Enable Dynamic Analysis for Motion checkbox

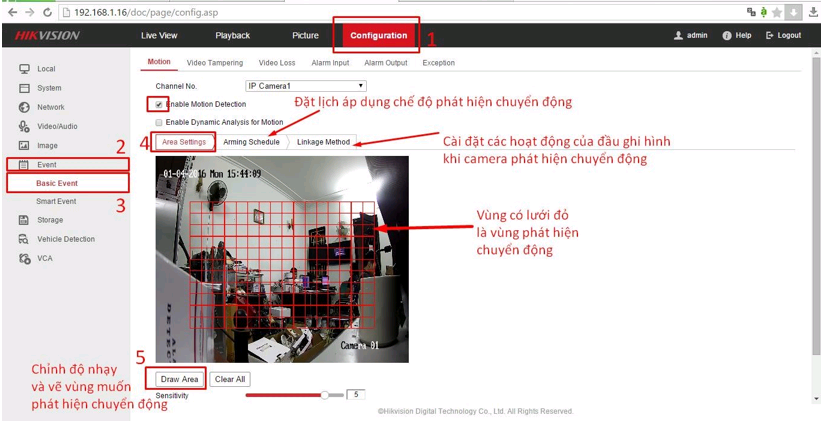coord(159,122)
